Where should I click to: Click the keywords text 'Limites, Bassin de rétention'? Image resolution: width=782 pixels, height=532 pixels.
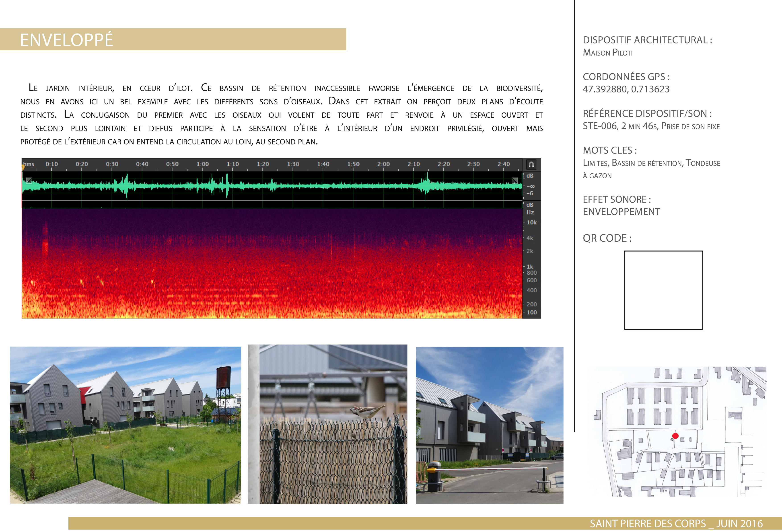click(632, 163)
